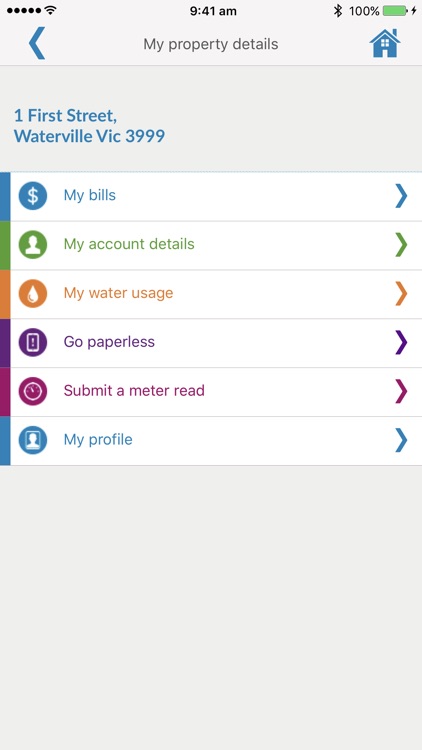Click the purple Go paperless chevron

click(401, 342)
